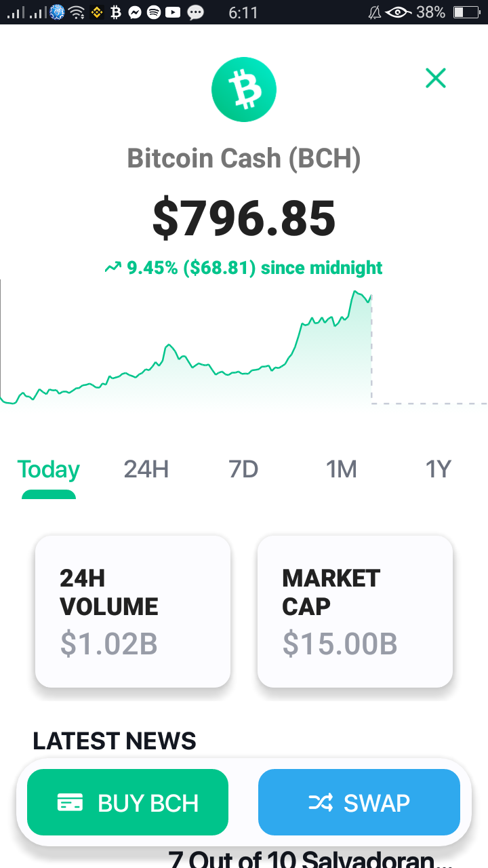
Task: Tap the battery indicator icon
Action: [466, 12]
